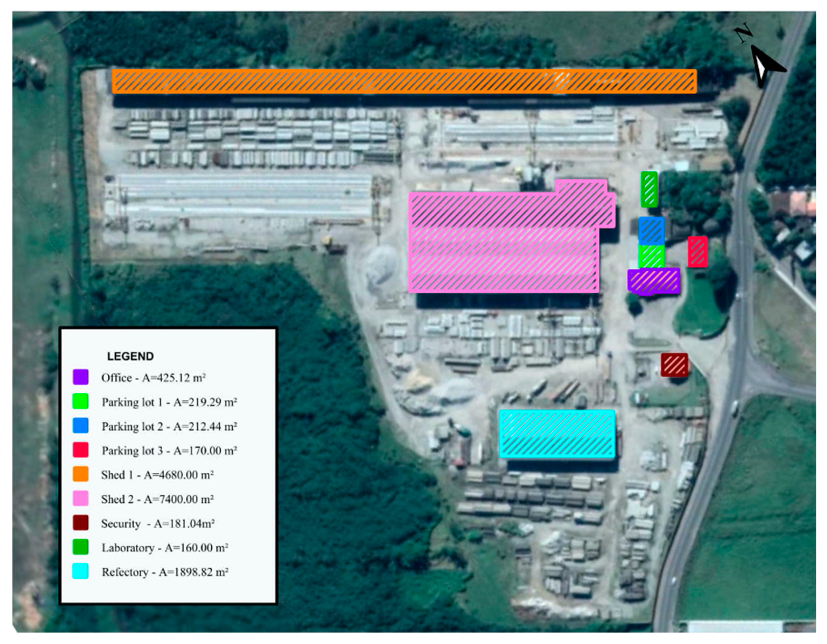The width and height of the screenshot is (827, 644).
Task: Click the red Parking lot 3 legend swatch
Action: (x=80, y=450)
